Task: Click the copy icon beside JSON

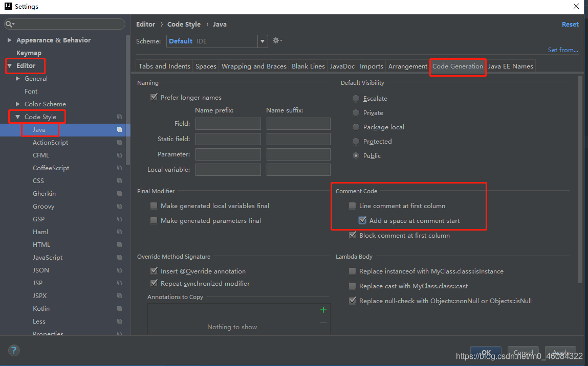Action: [x=119, y=270]
